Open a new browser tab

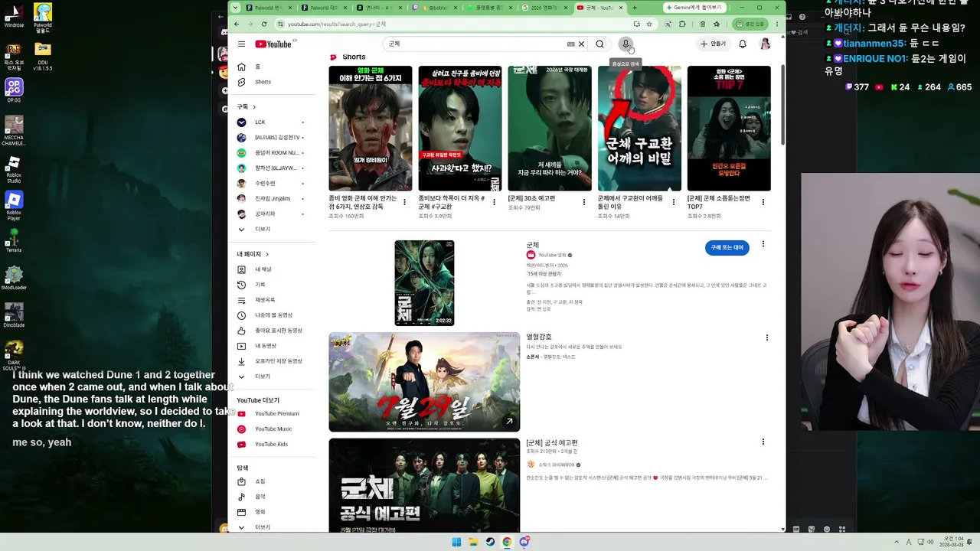pos(634,8)
